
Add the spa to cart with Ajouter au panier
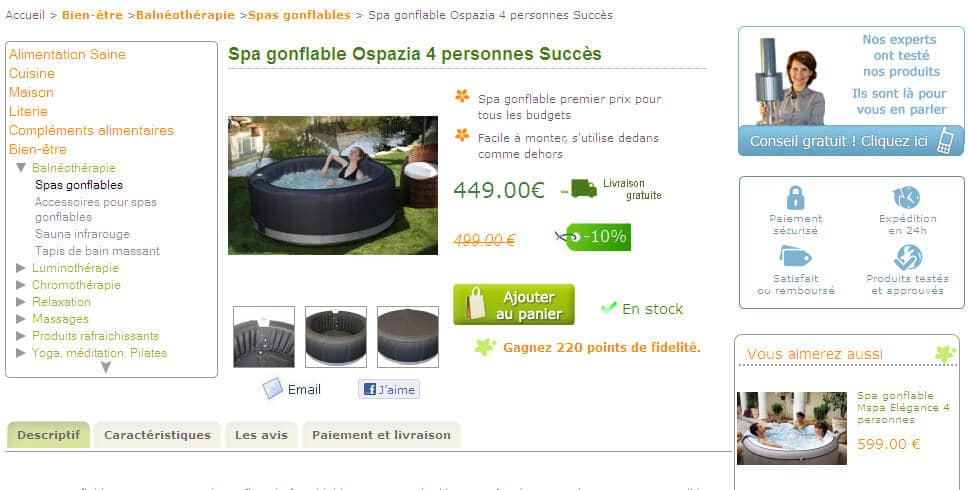coord(514,305)
